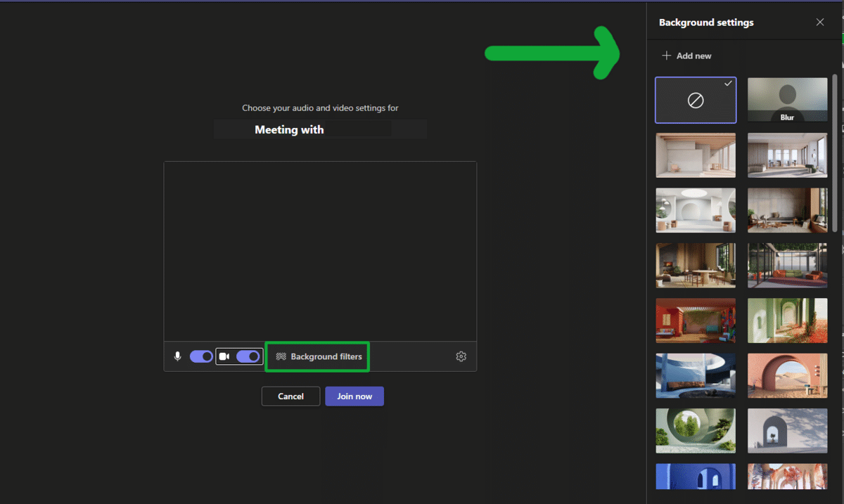Select the Blur background
This screenshot has width=844, height=504.
(788, 101)
